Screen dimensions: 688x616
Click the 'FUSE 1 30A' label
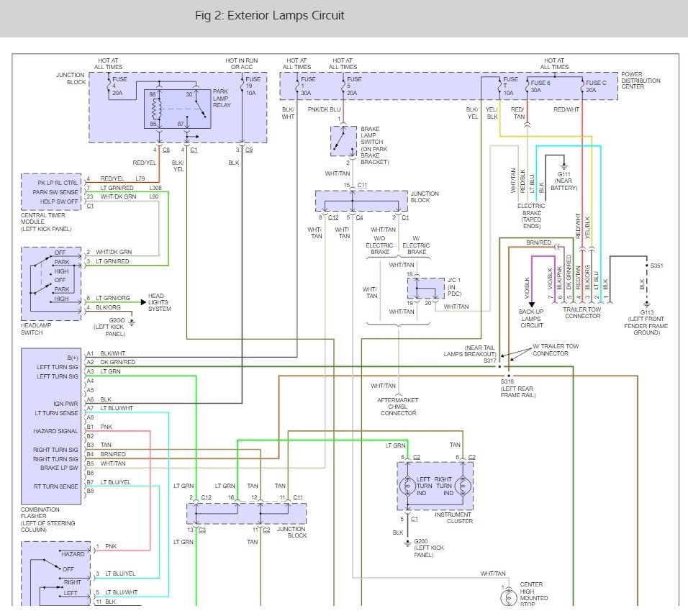[x=308, y=86]
